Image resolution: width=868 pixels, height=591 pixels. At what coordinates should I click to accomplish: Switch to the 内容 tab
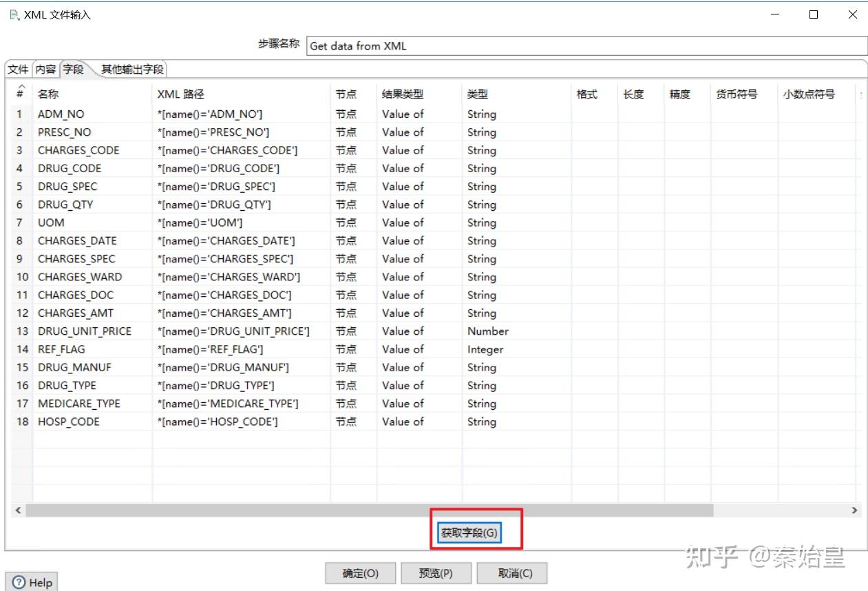click(x=45, y=69)
